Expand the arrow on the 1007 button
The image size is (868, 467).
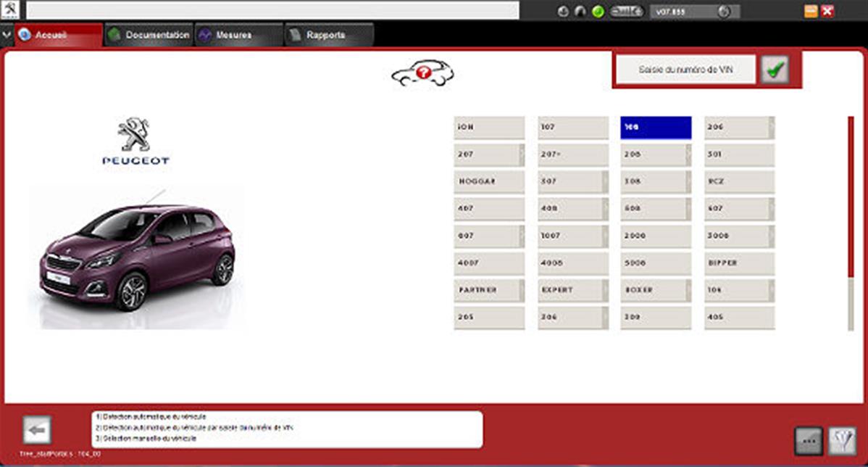click(605, 236)
